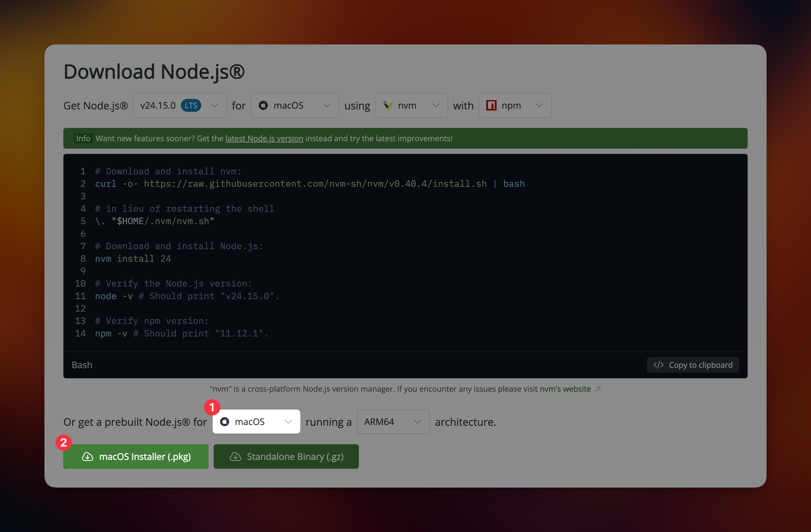Click the Apple icon in top macOS dropdown

pos(263,105)
